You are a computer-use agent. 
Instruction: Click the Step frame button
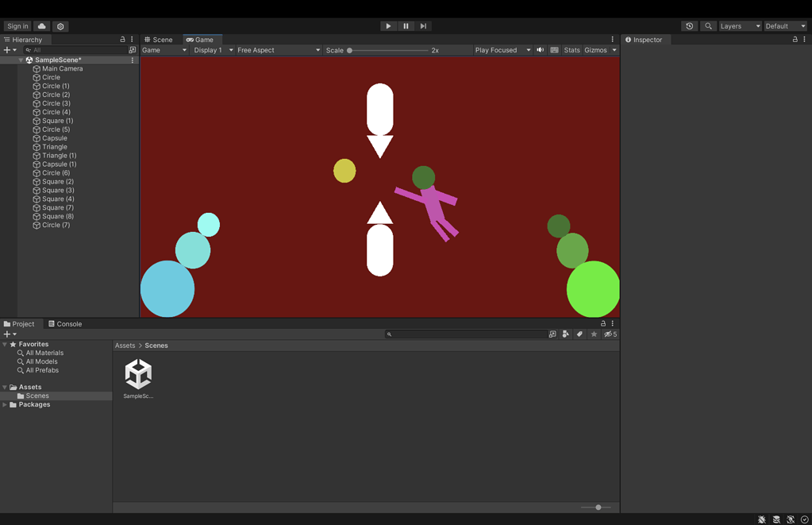pos(423,25)
